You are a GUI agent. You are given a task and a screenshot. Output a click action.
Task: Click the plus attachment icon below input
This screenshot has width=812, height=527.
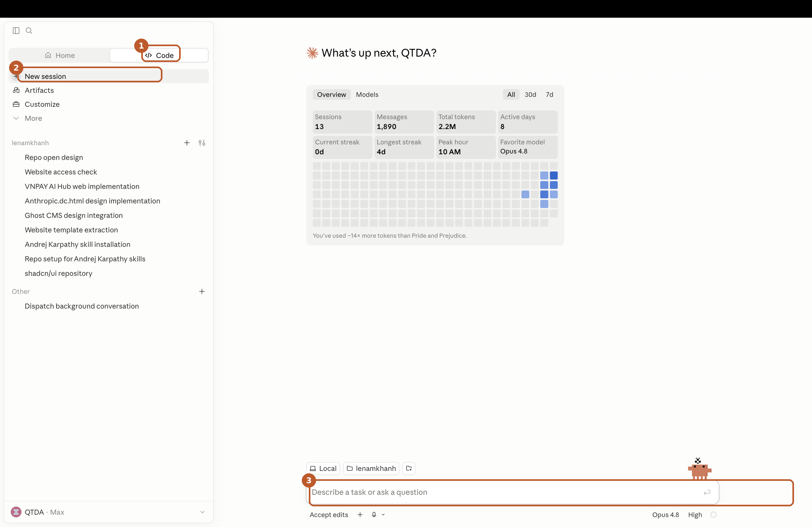tap(360, 515)
